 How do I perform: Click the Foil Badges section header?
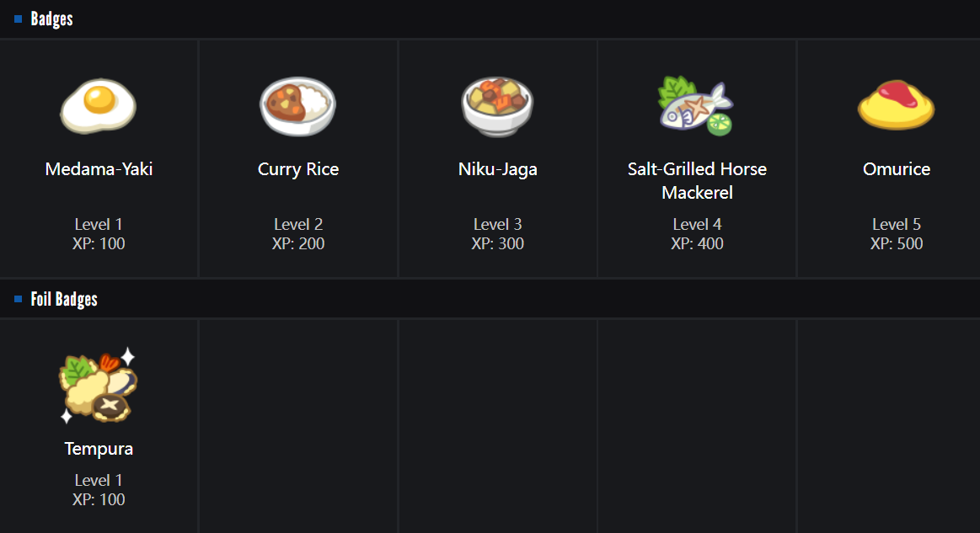click(64, 299)
